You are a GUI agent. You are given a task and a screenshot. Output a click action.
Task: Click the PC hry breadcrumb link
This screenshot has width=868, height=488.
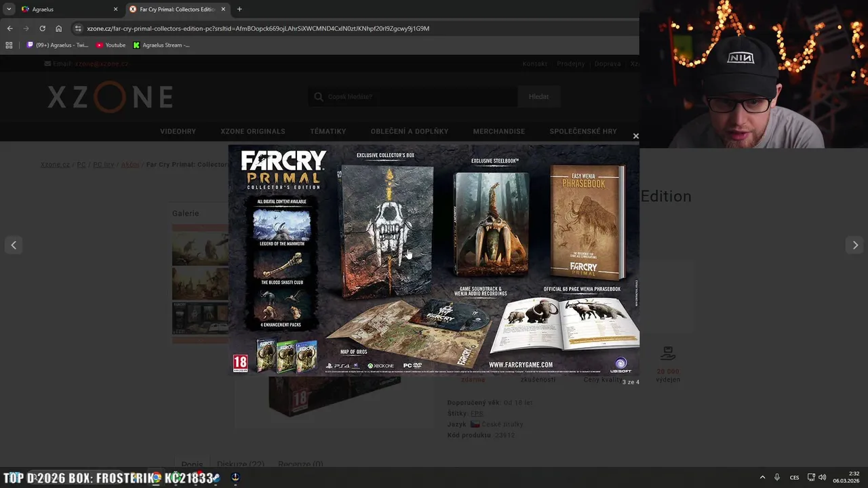103,165
